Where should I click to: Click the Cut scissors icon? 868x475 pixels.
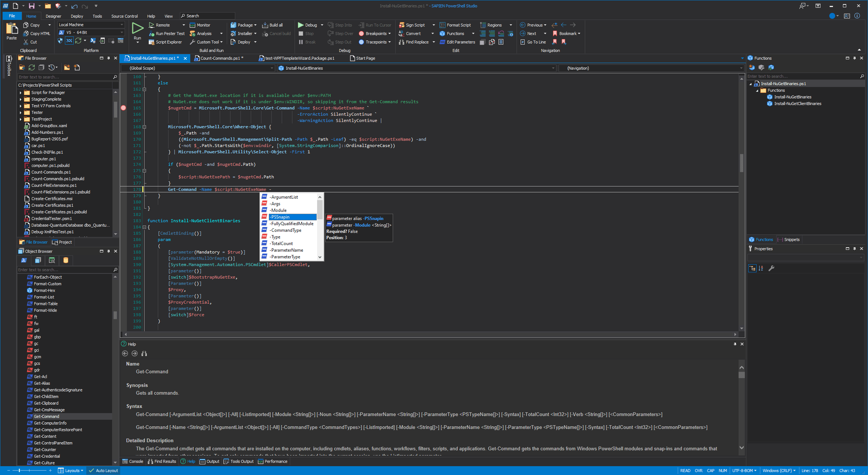pos(26,42)
